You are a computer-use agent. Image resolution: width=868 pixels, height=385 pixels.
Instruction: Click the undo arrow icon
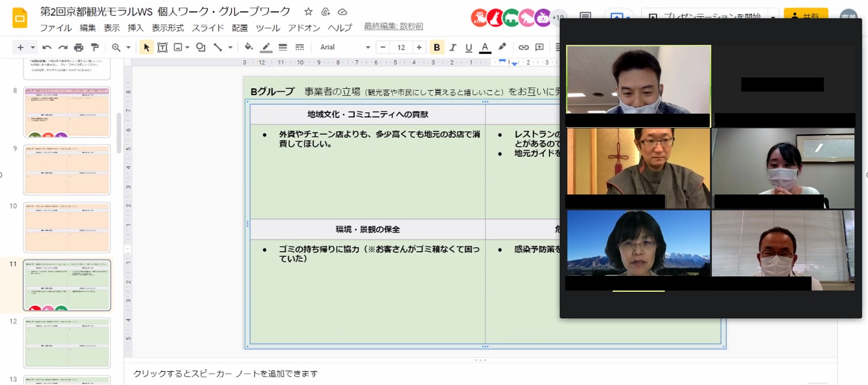(x=47, y=47)
